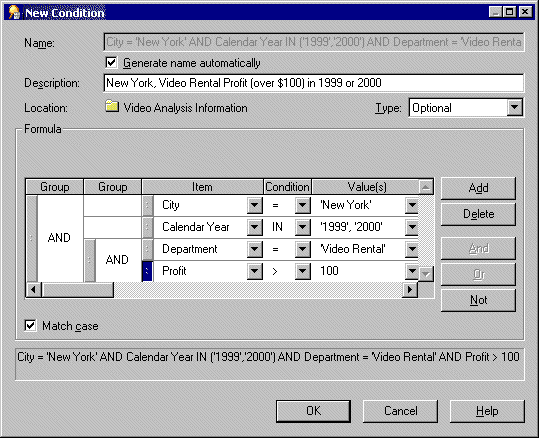Toggle Generate name automatically checkbox
The image size is (539, 438).
[111, 63]
